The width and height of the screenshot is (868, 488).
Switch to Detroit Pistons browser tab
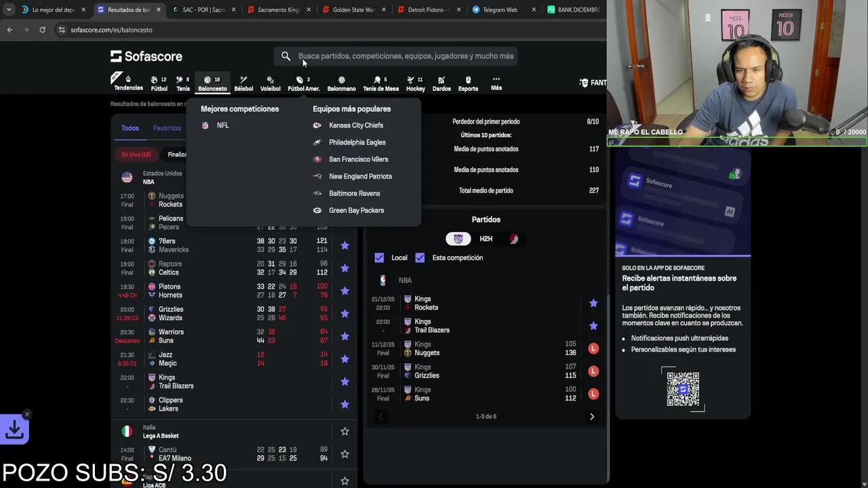pyautogui.click(x=427, y=10)
